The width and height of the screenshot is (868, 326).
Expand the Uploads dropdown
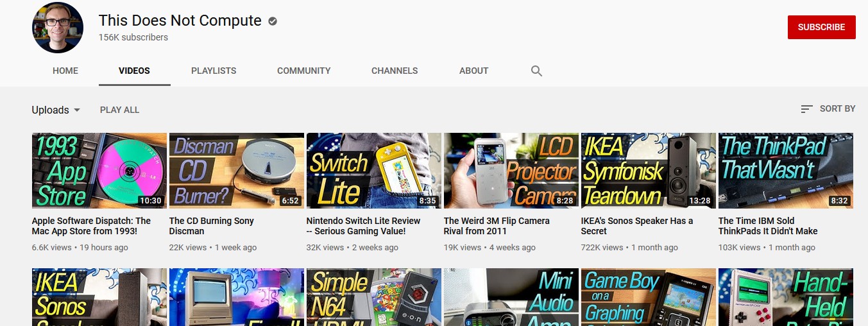pyautogui.click(x=56, y=110)
